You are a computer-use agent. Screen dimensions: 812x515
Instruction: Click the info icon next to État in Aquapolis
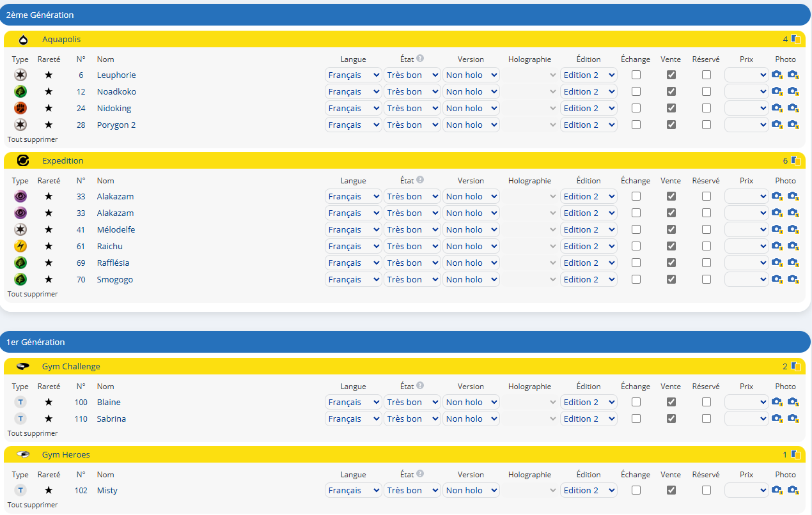pyautogui.click(x=420, y=58)
